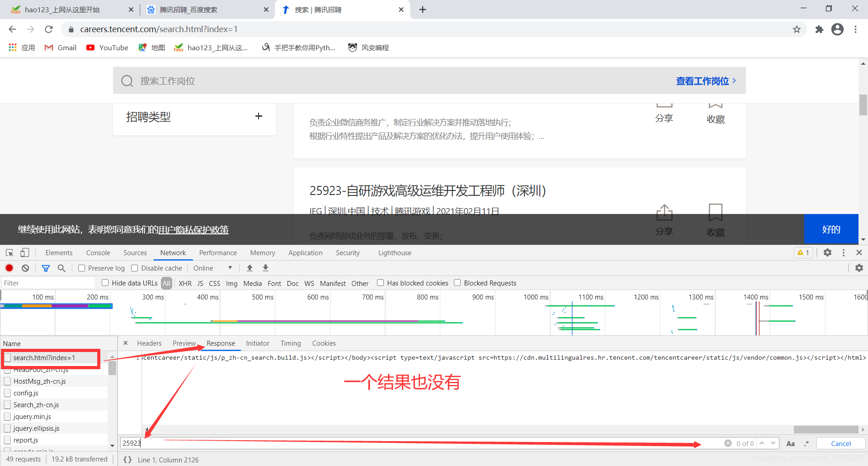Screen dimensions: 868x466
Task: Go to previous search match
Action: pos(762,443)
